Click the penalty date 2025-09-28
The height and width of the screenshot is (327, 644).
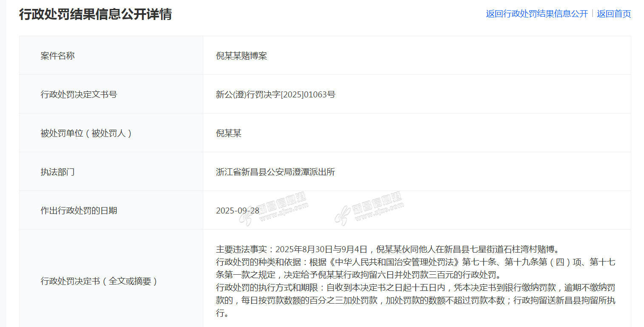pyautogui.click(x=237, y=210)
